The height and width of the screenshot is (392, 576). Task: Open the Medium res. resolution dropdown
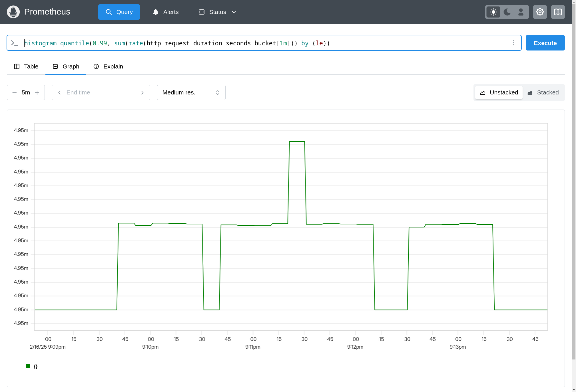point(191,92)
